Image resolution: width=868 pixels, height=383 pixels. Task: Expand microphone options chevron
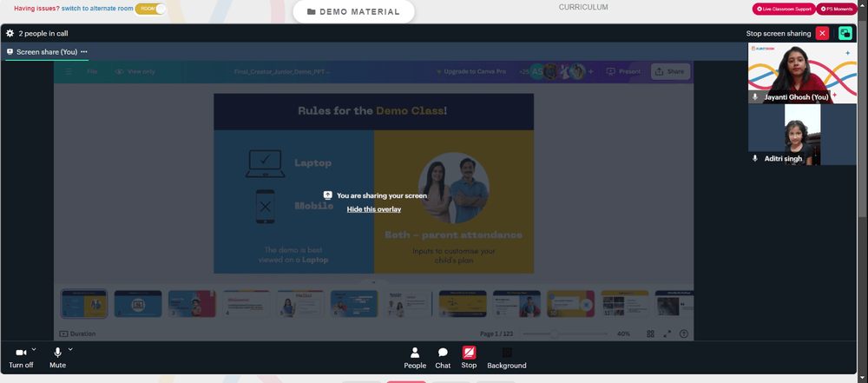click(x=70, y=349)
